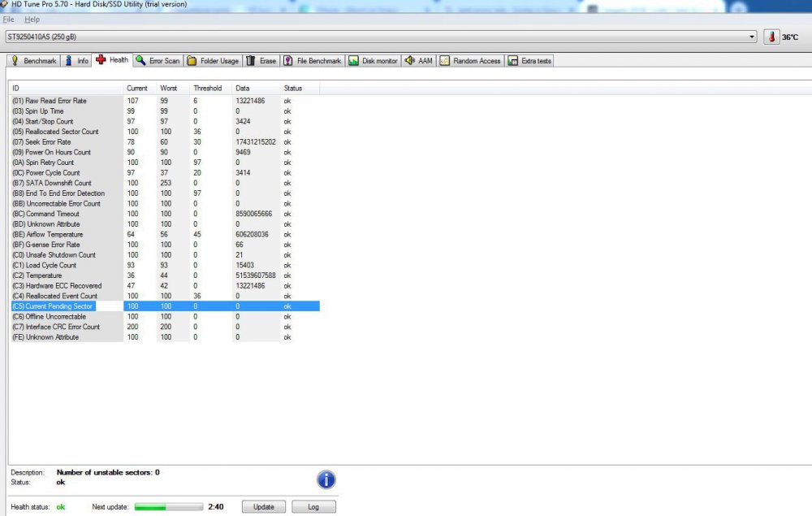Click the Erase tab trash icon
Screen dimensions: 812x516
tap(251, 61)
